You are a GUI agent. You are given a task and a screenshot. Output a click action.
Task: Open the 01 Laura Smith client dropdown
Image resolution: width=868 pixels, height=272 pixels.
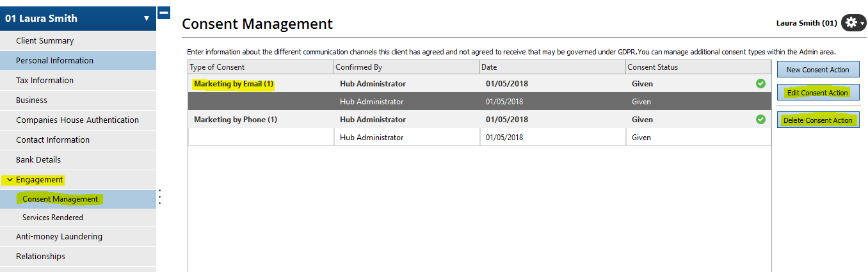tap(146, 19)
